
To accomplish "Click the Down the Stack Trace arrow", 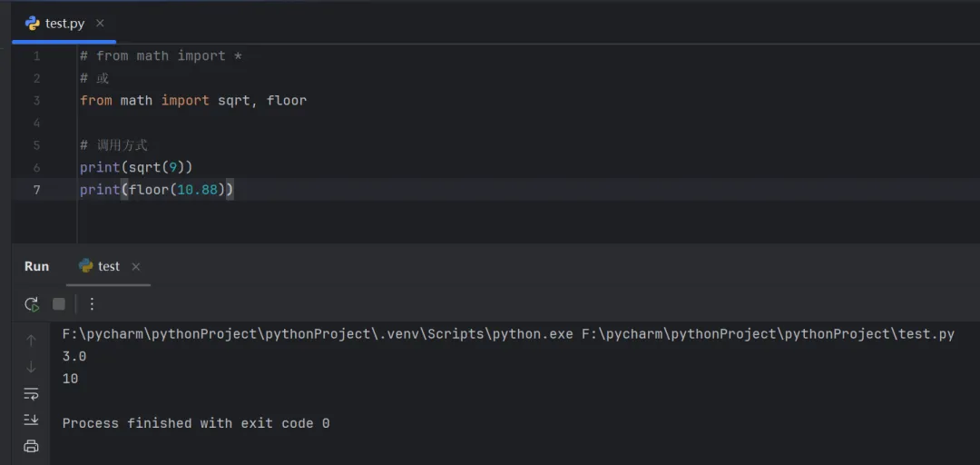I will (x=32, y=367).
